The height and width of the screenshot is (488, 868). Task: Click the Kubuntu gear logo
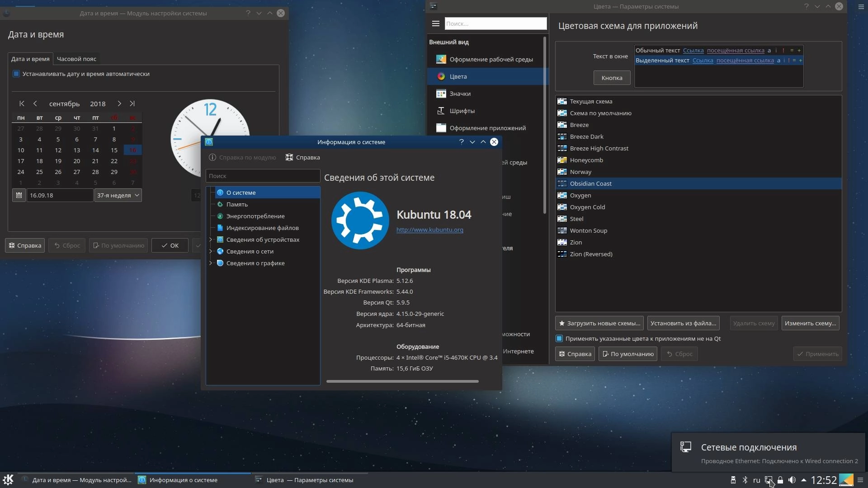(360, 221)
